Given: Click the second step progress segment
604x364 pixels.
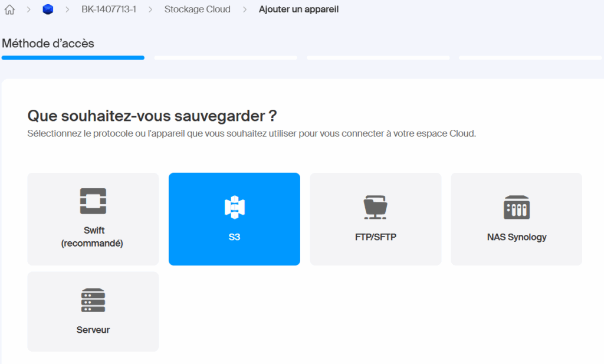Looking at the screenshot, I should pyautogui.click(x=225, y=57).
